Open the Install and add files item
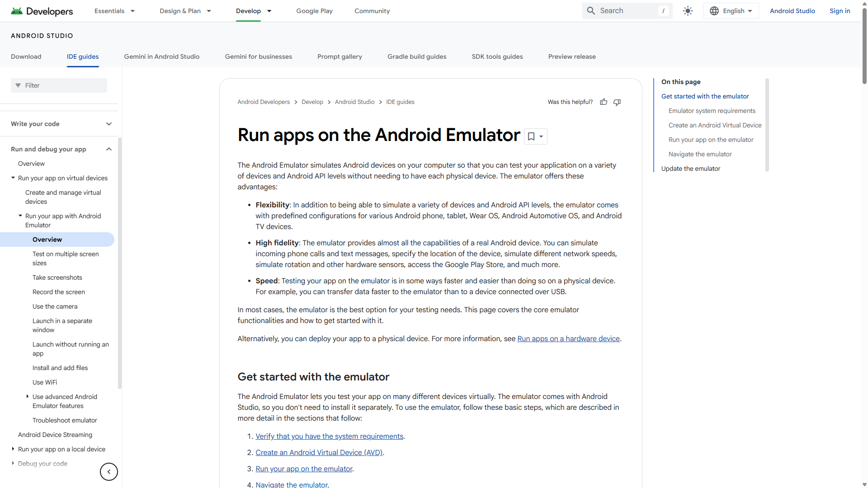This screenshot has width=868, height=488. tap(60, 368)
